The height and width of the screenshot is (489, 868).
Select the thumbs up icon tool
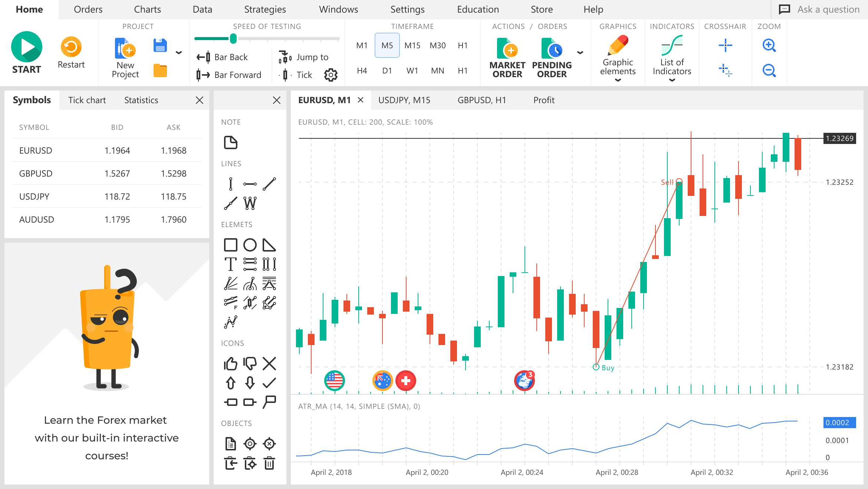(x=230, y=364)
